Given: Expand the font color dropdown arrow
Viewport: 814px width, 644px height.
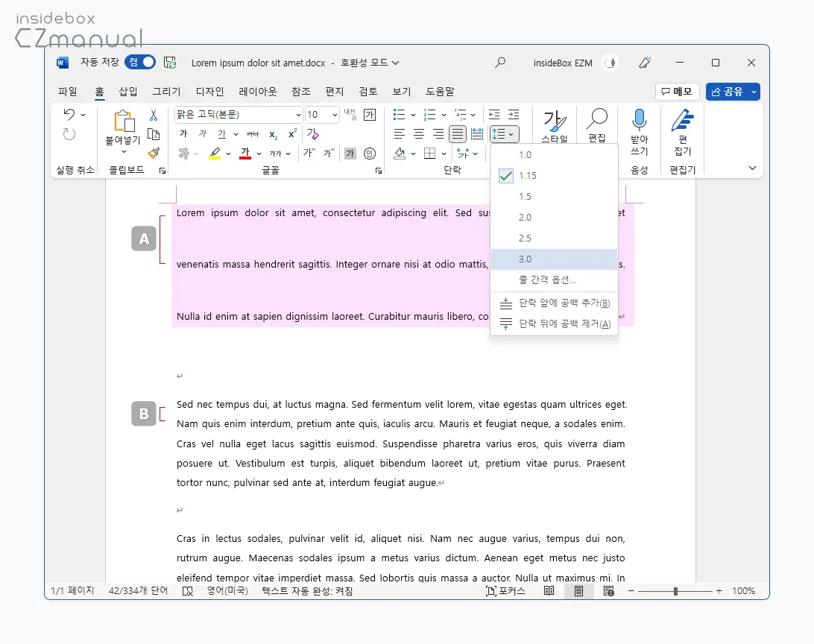Looking at the screenshot, I should 259,154.
